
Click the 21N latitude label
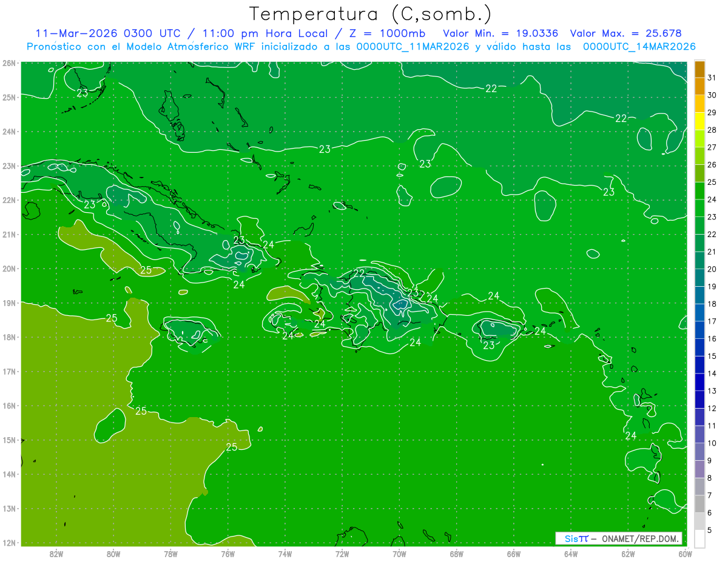pos(8,234)
